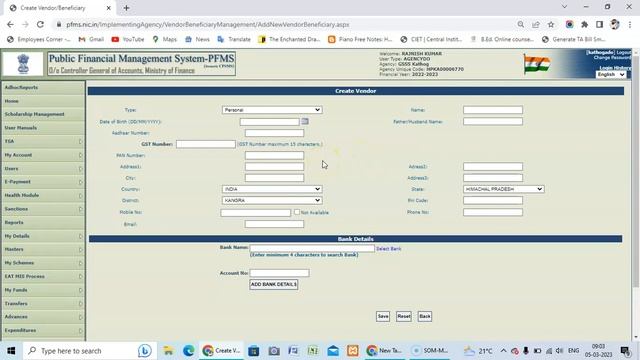Viewport: 640px width, 360px height.
Task: Click the Login History link
Action: [615, 68]
